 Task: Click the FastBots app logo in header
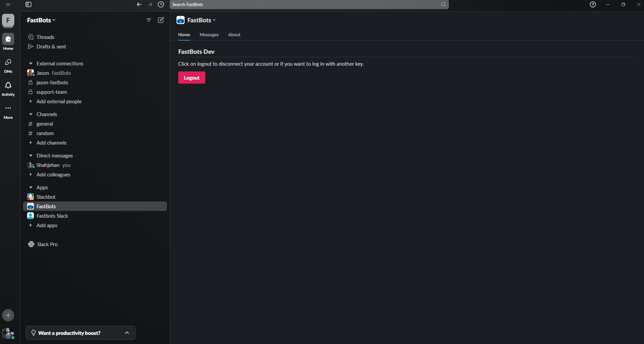point(181,20)
